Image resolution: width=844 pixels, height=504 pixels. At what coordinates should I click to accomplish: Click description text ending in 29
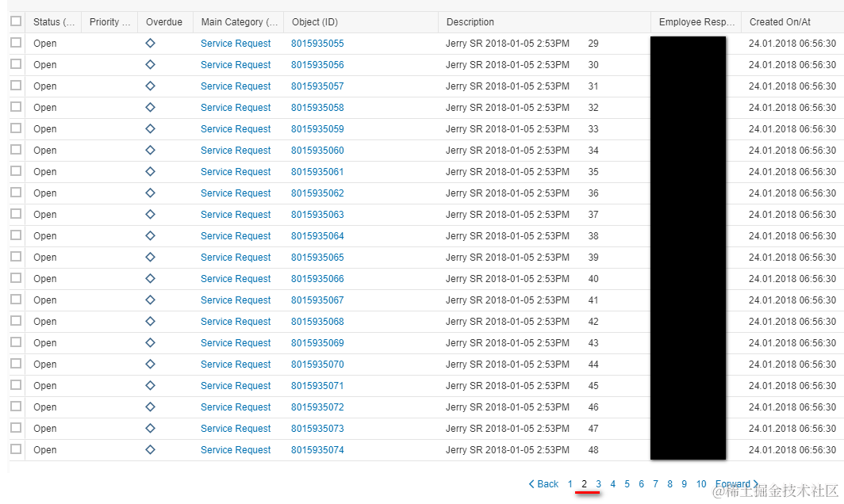click(x=522, y=44)
